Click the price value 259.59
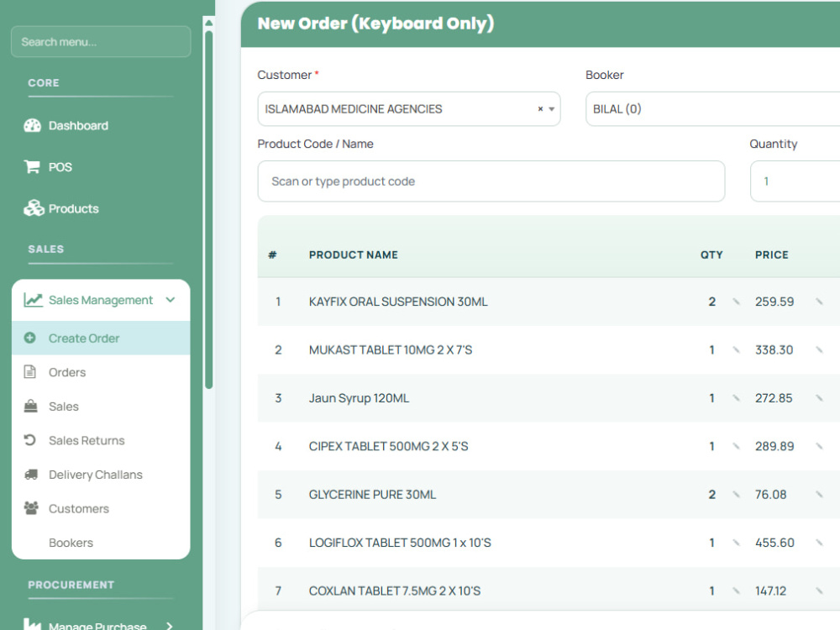The image size is (840, 630). click(x=774, y=302)
